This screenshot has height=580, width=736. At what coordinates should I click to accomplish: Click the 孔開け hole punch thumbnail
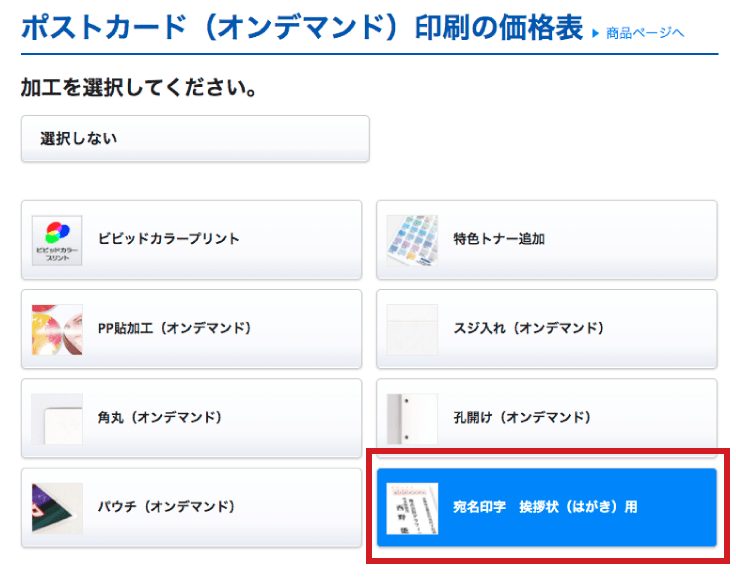tap(412, 418)
